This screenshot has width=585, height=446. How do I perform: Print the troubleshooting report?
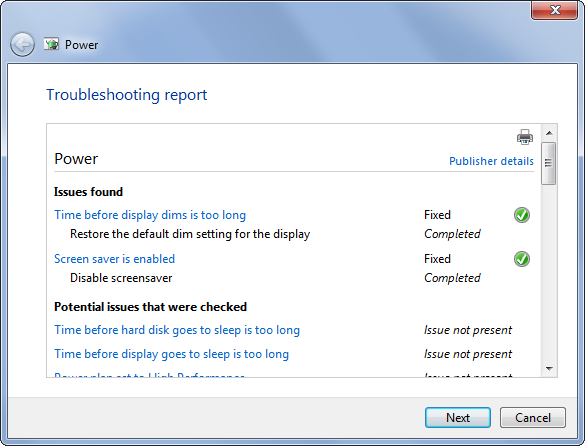525,137
